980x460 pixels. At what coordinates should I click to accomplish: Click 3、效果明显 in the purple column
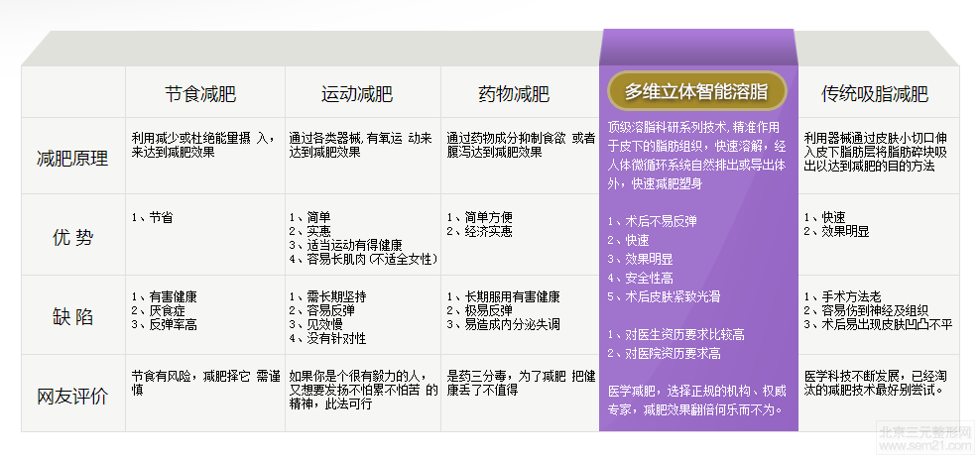tap(640, 259)
